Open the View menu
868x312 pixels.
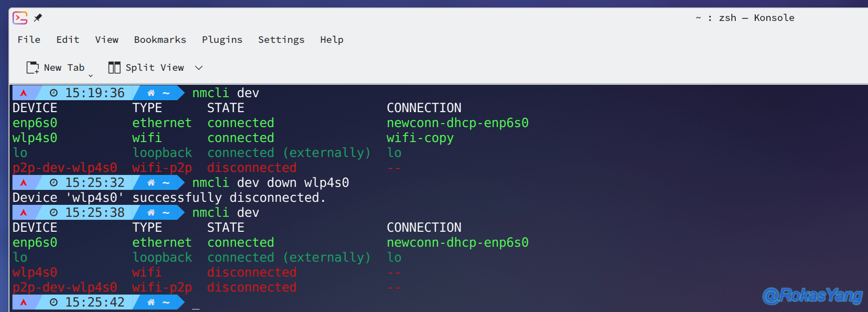tap(107, 39)
